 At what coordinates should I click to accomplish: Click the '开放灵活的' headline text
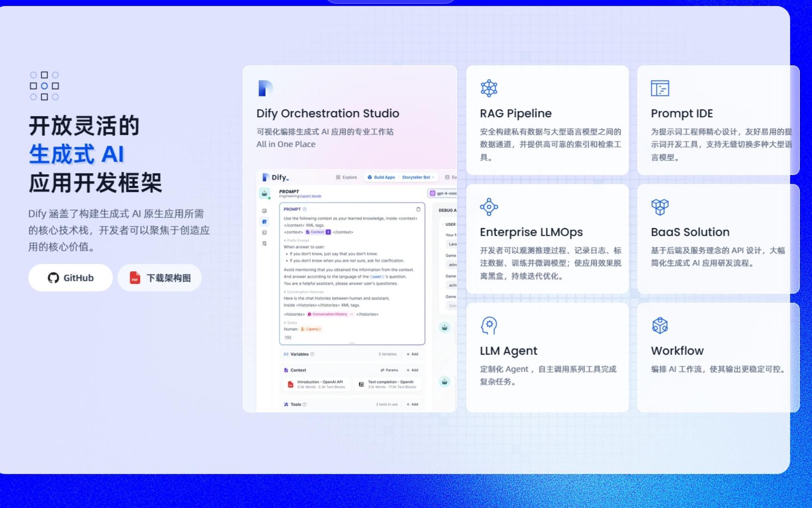84,126
